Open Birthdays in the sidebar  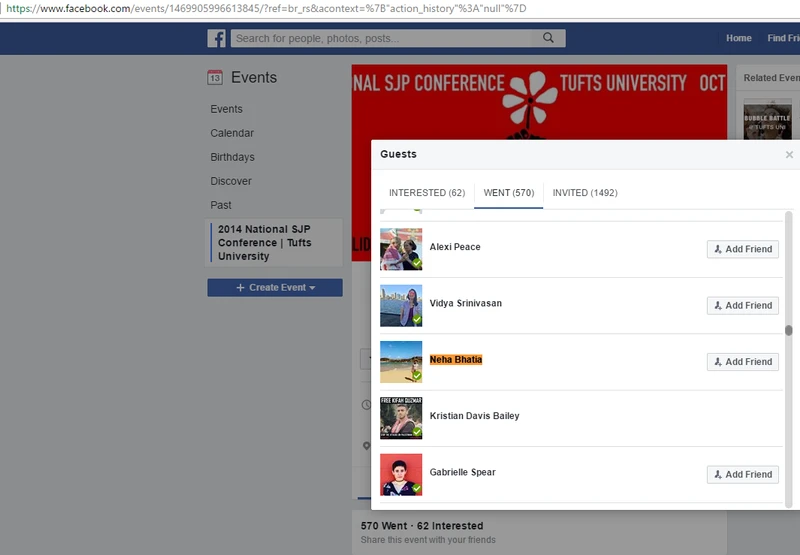233,157
